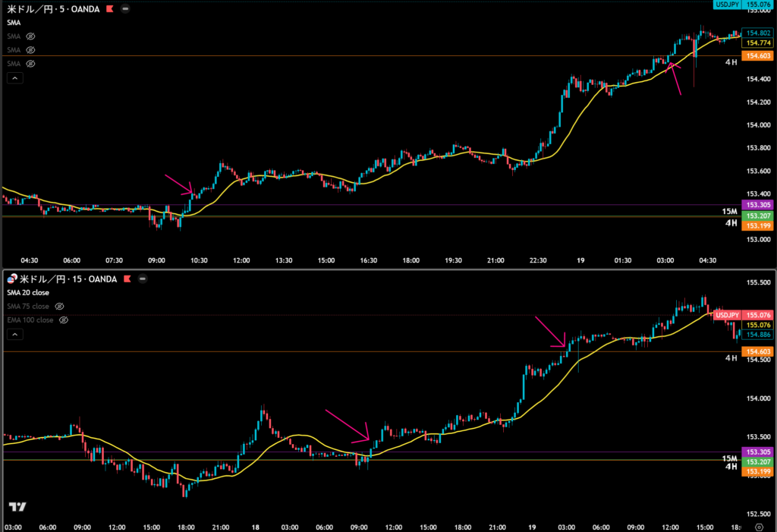Show the hidden EMA 100 close indicator
The width and height of the screenshot is (777, 532).
pyautogui.click(x=64, y=320)
